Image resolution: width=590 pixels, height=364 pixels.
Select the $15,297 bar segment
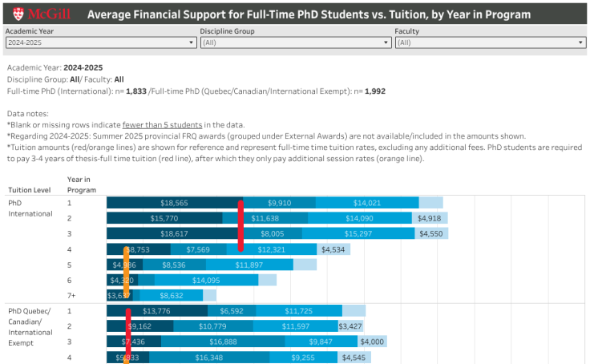(367, 233)
